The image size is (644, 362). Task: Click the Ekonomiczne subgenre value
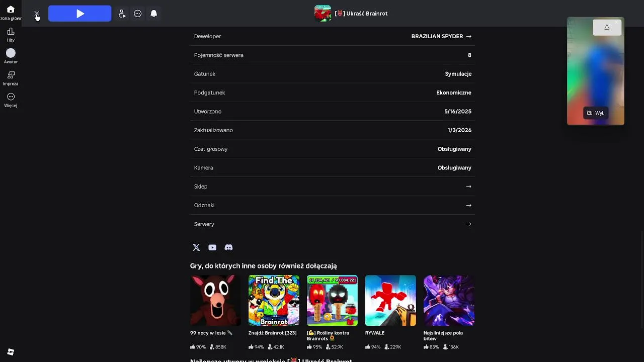click(x=454, y=93)
